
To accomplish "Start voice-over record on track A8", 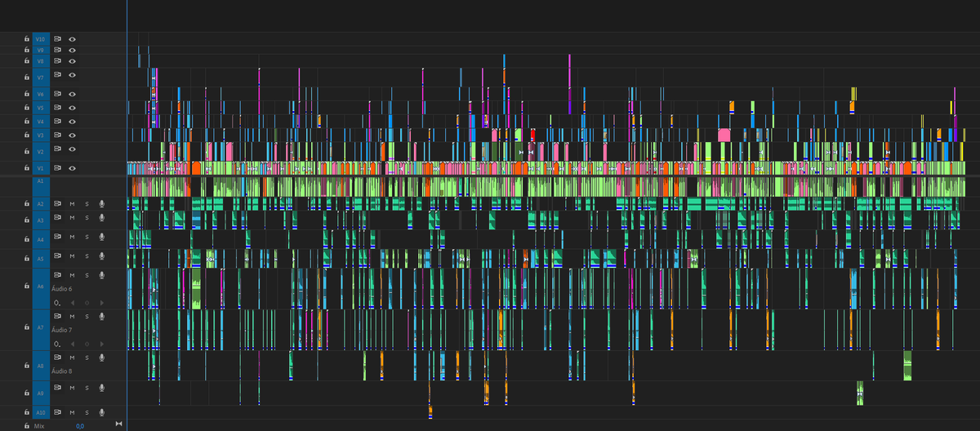I will pos(102,357).
